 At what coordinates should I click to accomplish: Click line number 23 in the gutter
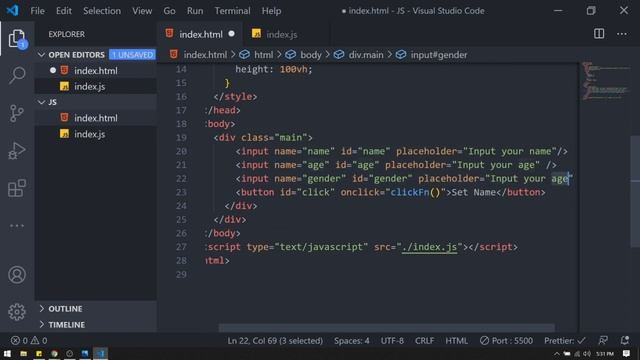[x=181, y=192]
